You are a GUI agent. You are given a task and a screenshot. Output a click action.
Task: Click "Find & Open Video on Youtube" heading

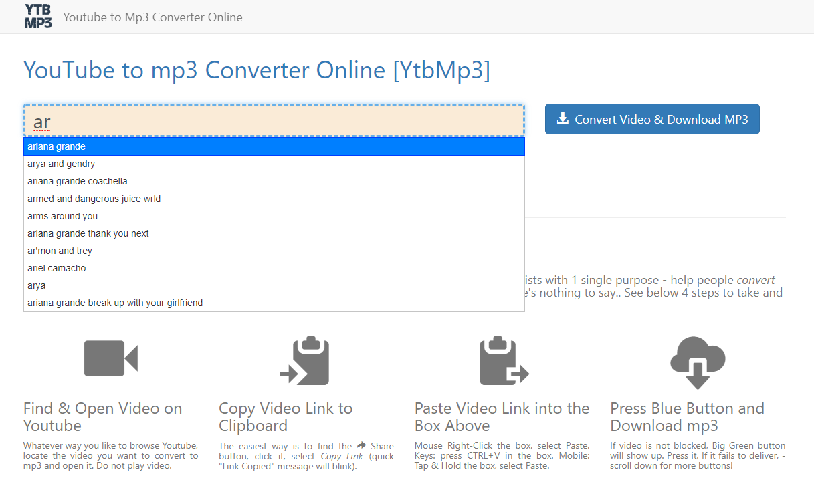102,417
